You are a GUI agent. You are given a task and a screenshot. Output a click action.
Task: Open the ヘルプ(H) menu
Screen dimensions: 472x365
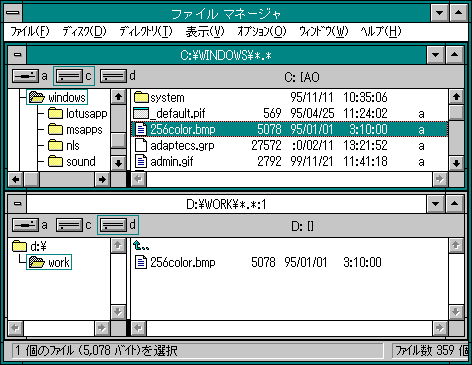(381, 32)
